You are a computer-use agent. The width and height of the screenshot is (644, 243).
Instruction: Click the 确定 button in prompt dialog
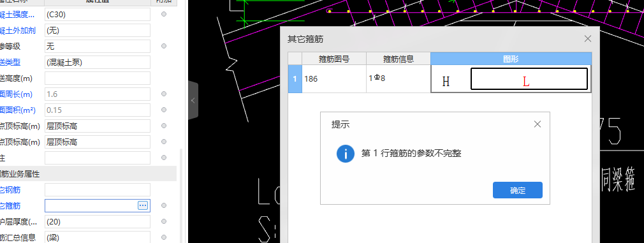point(518,190)
